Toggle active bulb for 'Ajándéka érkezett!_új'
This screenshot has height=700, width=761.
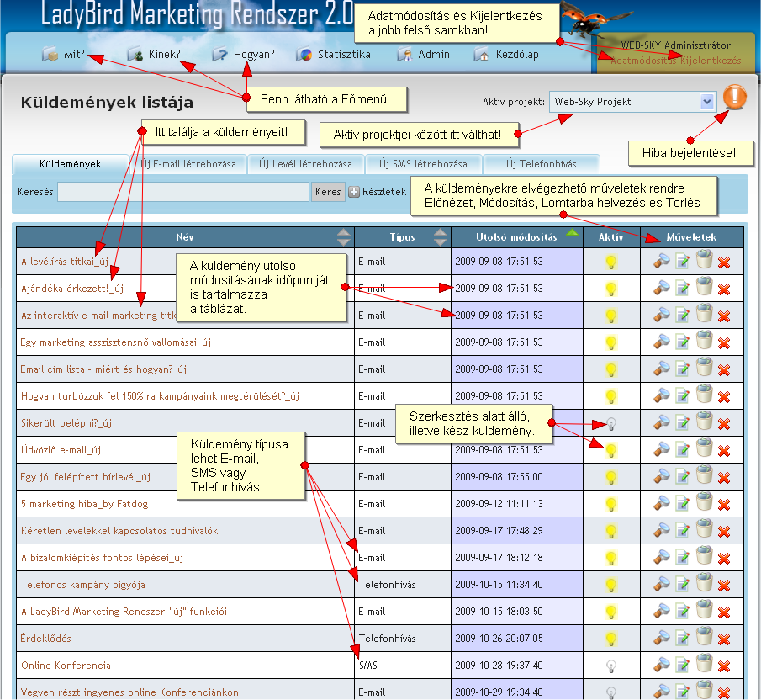[611, 289]
